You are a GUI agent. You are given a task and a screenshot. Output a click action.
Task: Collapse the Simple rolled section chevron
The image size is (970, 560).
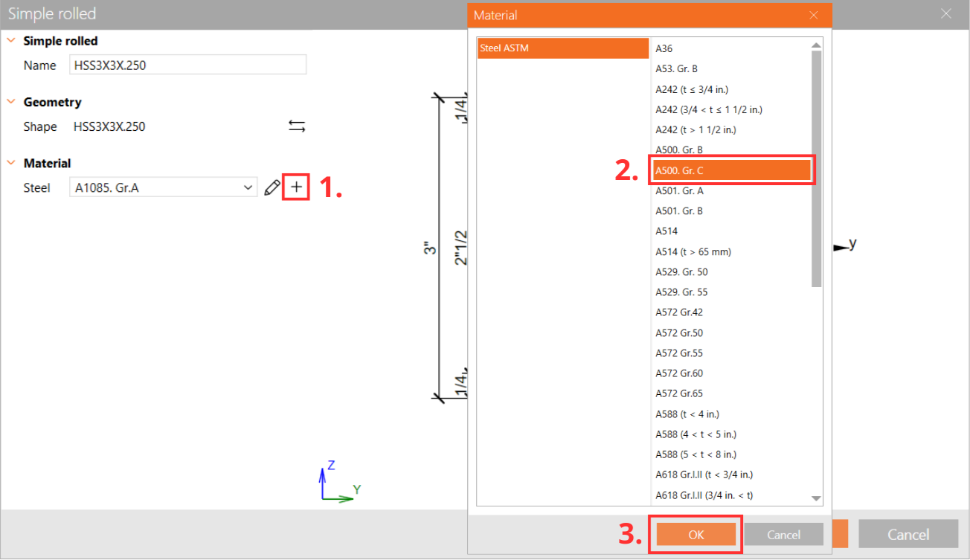(10, 41)
